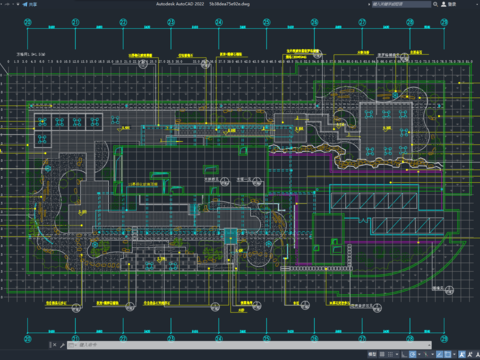480x360 pixels.
Task: Expand snap mode settings dropdown arrow
Action: tap(397, 354)
